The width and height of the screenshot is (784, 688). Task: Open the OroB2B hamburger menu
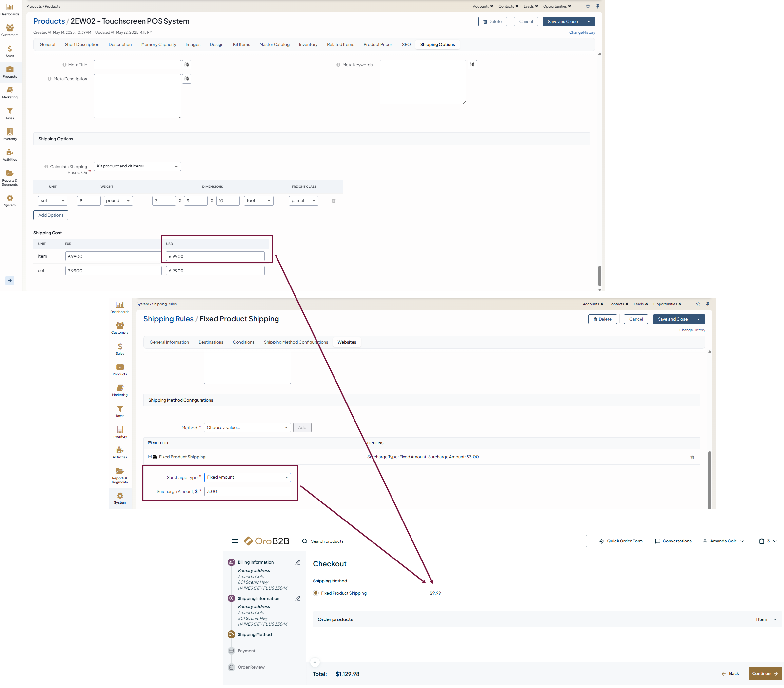pos(234,541)
